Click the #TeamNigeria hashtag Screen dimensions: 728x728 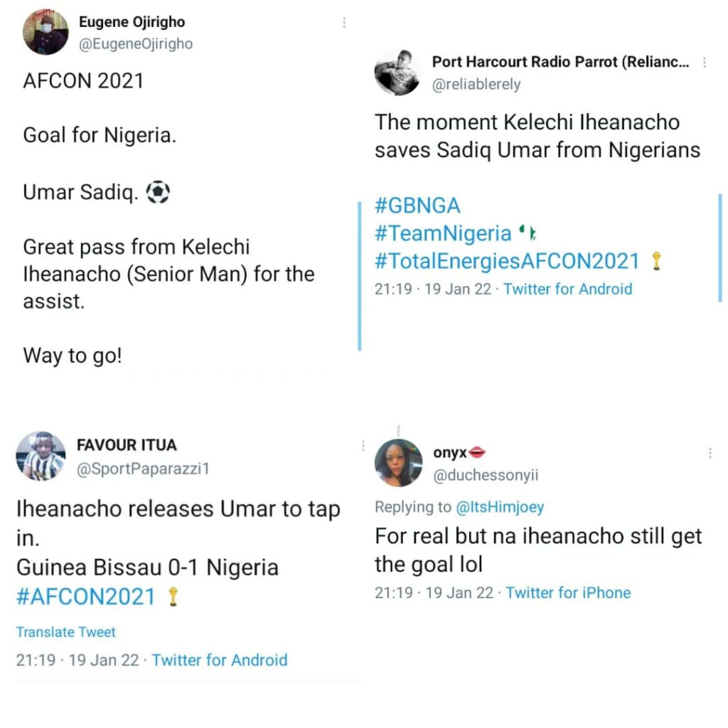coord(443,233)
